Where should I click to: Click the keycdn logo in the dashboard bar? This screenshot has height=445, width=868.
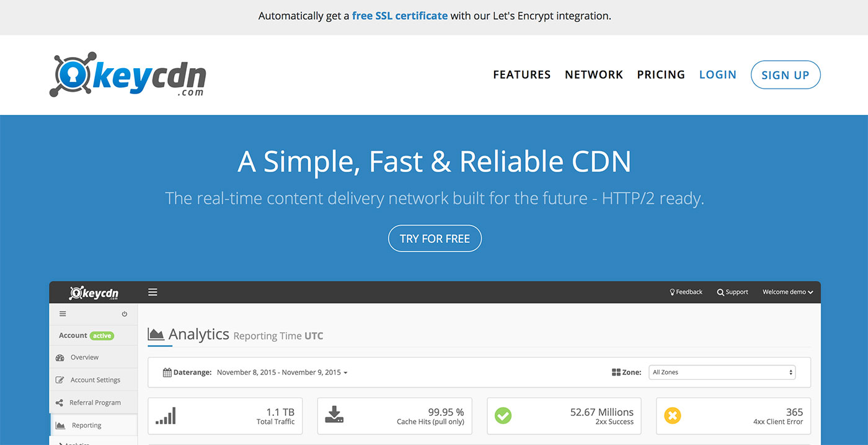[x=94, y=293]
